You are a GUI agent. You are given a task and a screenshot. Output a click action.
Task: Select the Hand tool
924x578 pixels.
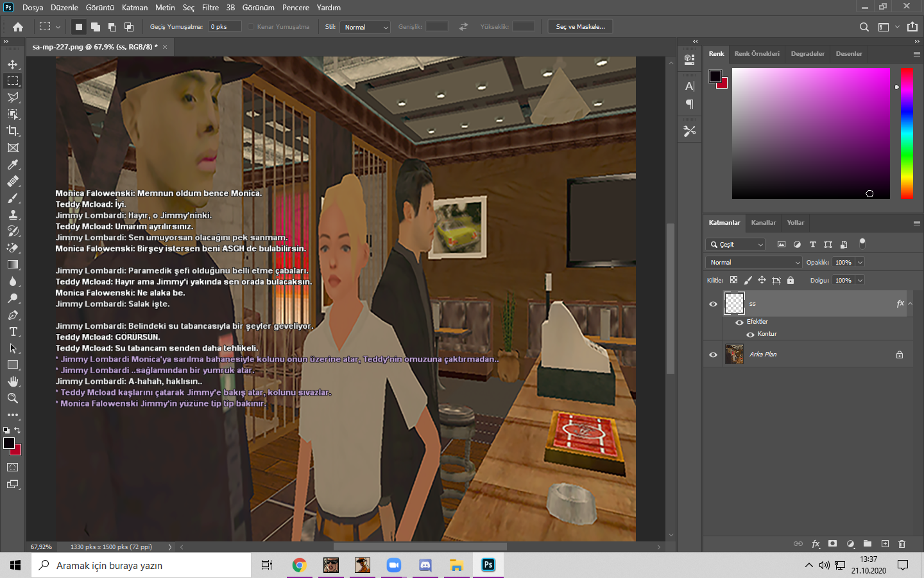pyautogui.click(x=13, y=381)
